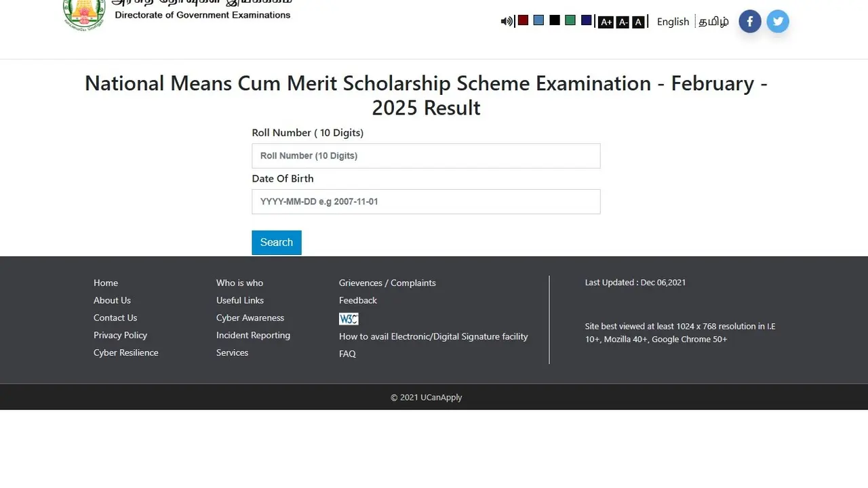
Task: Open the Twitter page icon
Action: coord(777,21)
